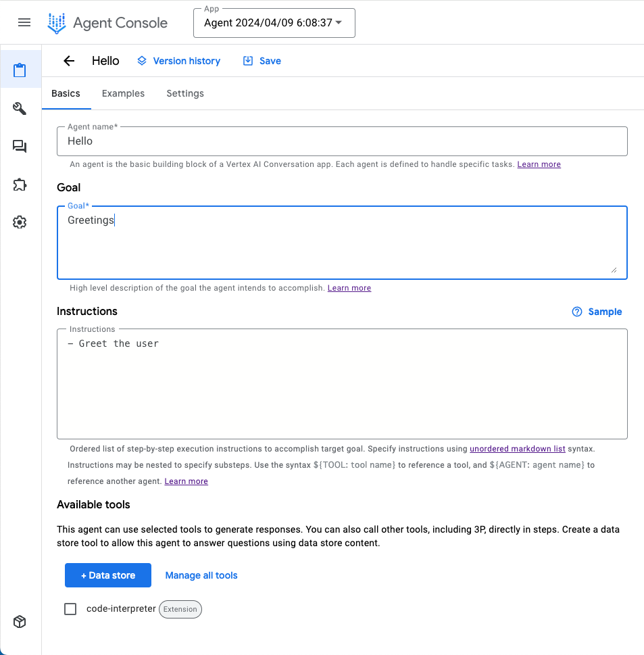Open the conversations chat icon in sidebar
644x655 pixels.
coord(20,146)
